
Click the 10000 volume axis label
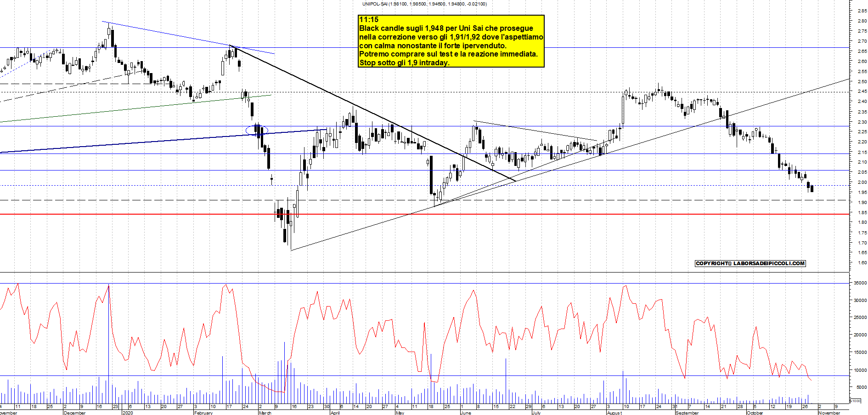point(860,370)
